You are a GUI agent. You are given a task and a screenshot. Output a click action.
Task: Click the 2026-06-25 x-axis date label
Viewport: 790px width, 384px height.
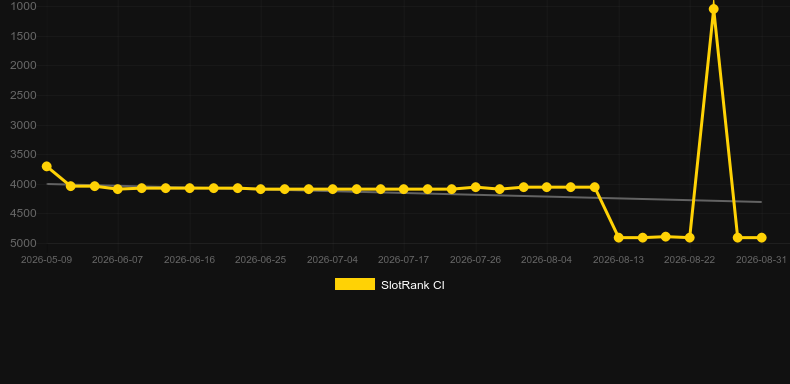point(260,260)
